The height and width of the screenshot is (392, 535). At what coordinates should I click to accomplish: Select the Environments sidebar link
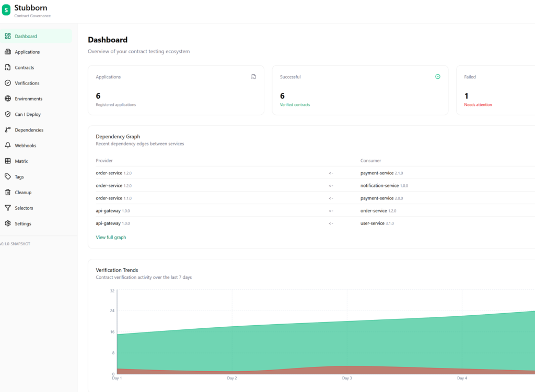click(36, 99)
